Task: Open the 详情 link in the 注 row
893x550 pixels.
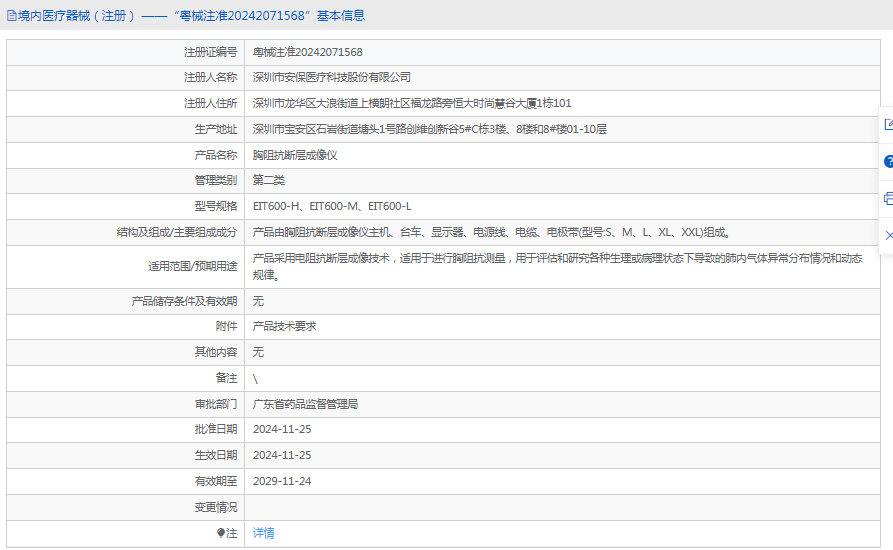Action: click(x=264, y=533)
